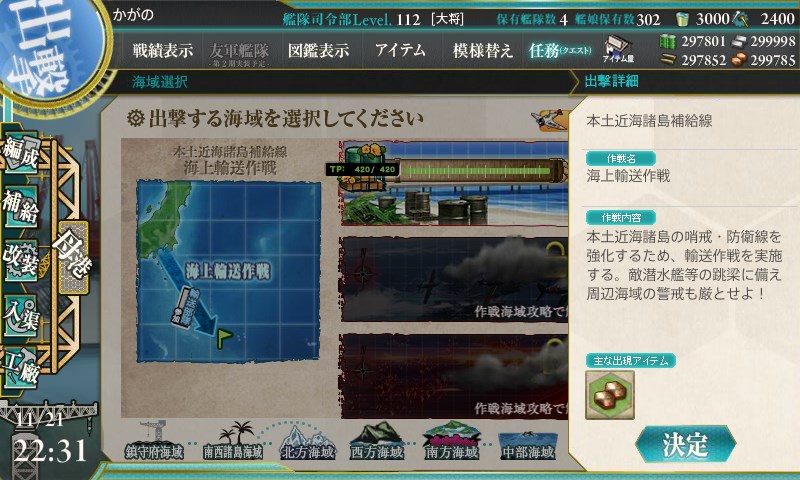This screenshot has height=480, width=800.
Task: Choose the 西方海域 western area
Action: pyautogui.click(x=377, y=441)
